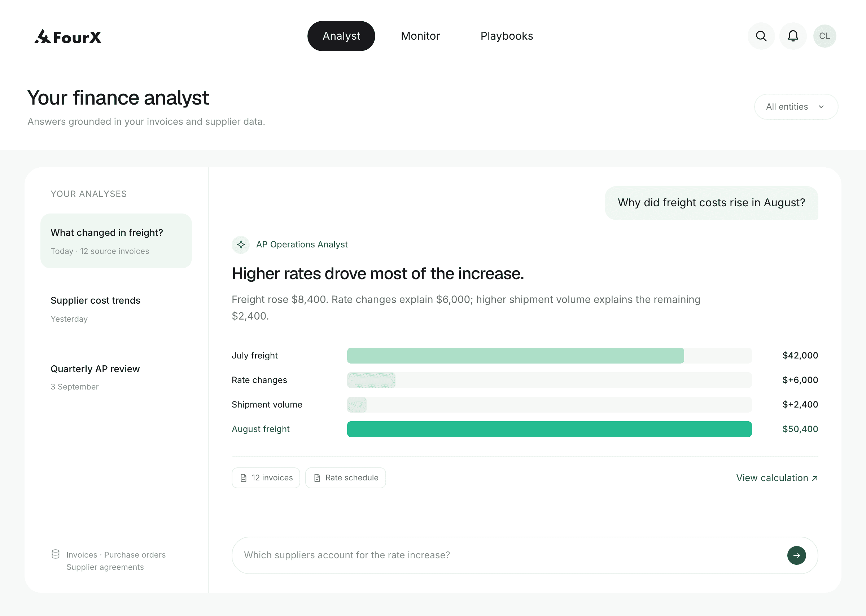This screenshot has height=616, width=866.
Task: Click the Shipment volume bar
Action: point(357,405)
